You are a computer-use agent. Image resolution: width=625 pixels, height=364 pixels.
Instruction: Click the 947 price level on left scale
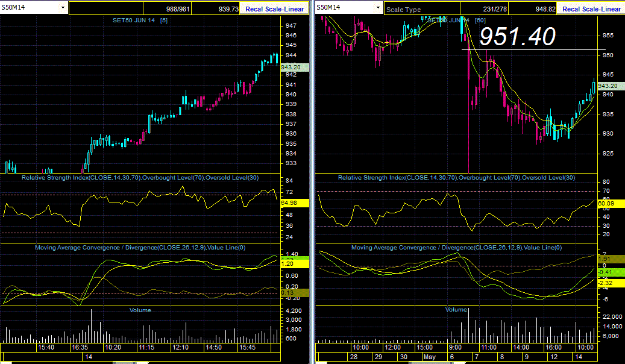291,25
